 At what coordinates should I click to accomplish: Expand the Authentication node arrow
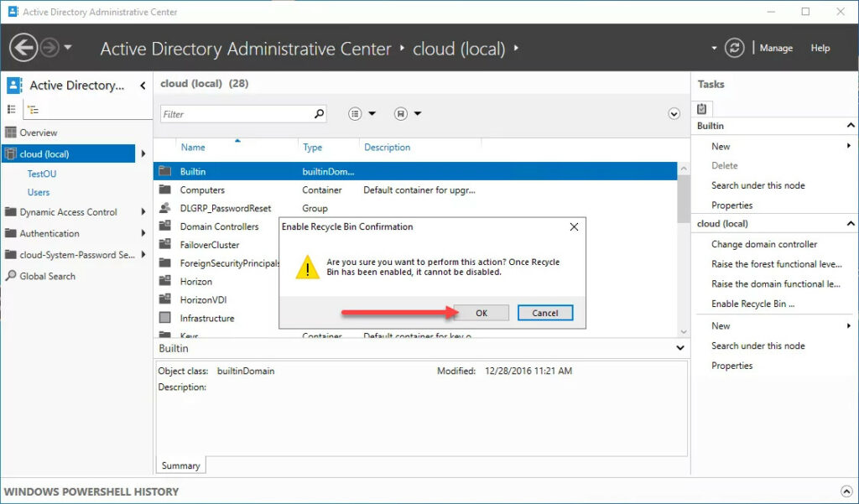pyautogui.click(x=143, y=233)
